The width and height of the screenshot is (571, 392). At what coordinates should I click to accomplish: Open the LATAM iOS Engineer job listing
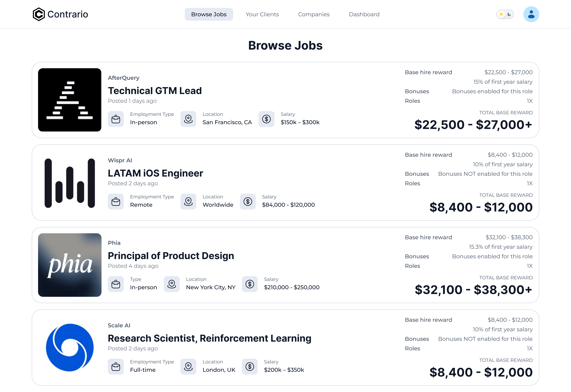tap(155, 173)
